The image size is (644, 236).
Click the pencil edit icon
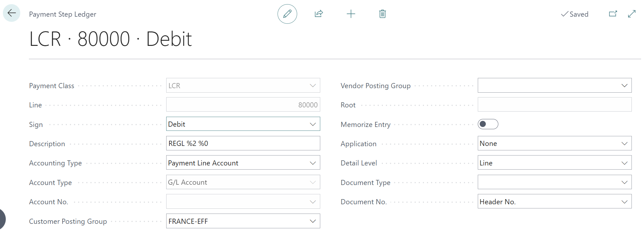pos(287,14)
